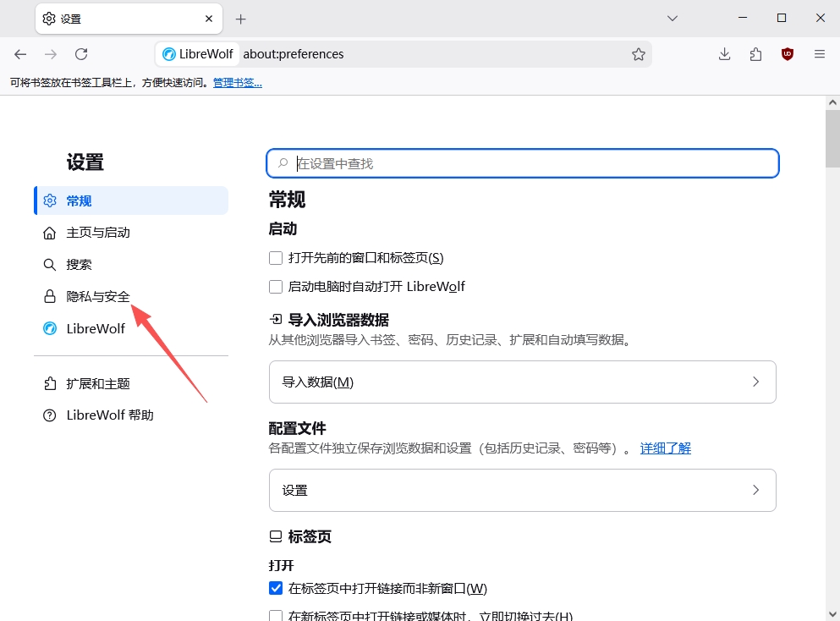The image size is (840, 621).
Task: Follow the 详细了解 link
Action: (666, 448)
